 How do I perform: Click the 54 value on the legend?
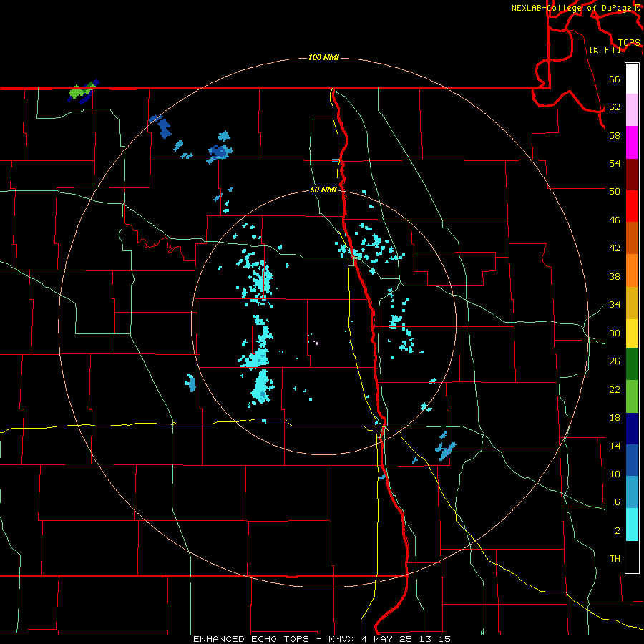coord(615,163)
